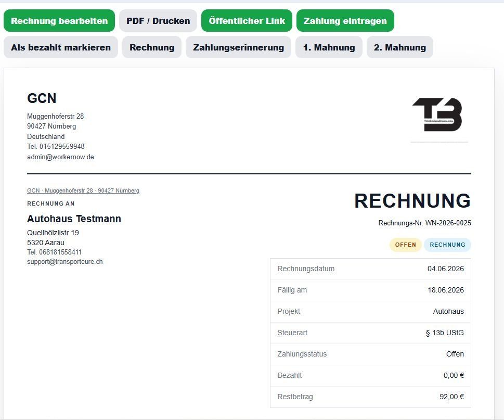504x420 pixels.
Task: Click sender phone Tel. 015129559948
Action: click(56, 146)
